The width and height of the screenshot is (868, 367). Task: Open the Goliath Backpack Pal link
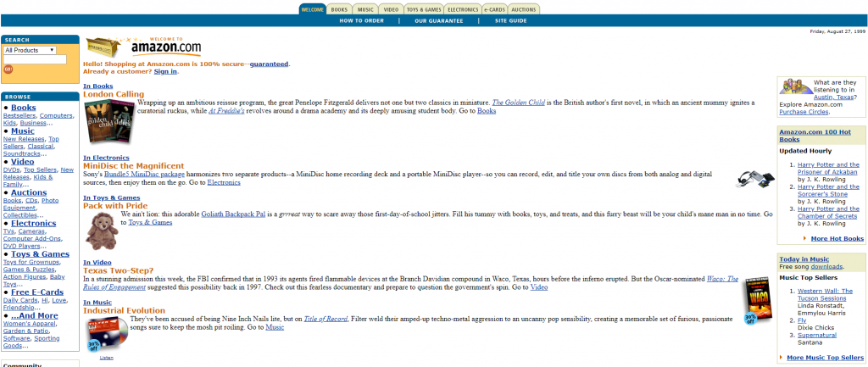point(233,214)
